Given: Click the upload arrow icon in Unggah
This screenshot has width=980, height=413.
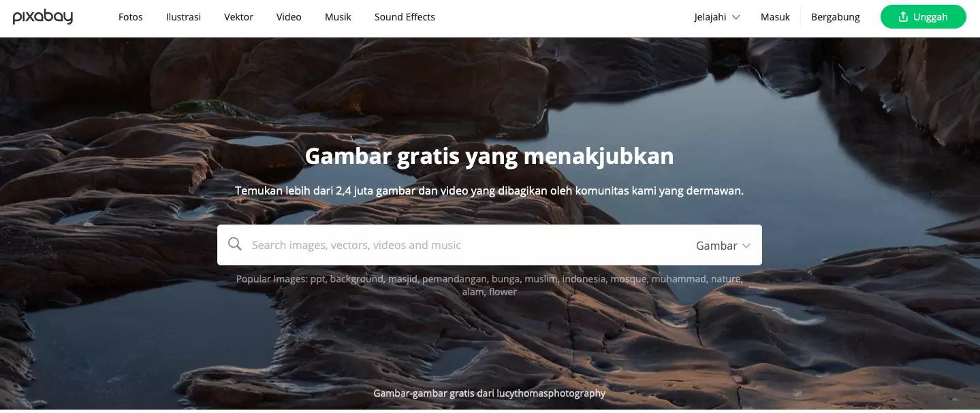Looking at the screenshot, I should (x=904, y=17).
